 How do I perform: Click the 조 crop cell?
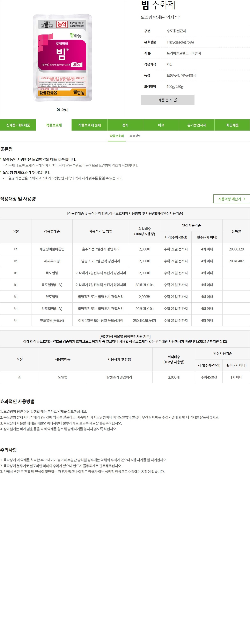(20, 377)
